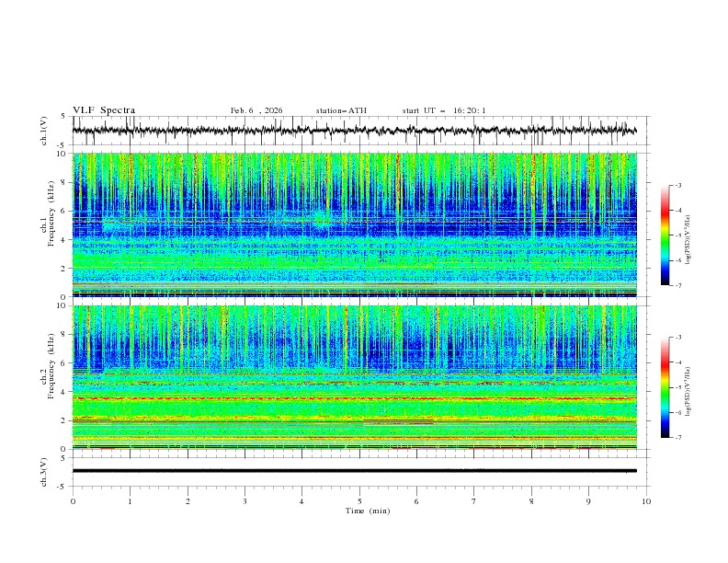
Task: Click time axis tick label "0"
Action: [x=73, y=501]
